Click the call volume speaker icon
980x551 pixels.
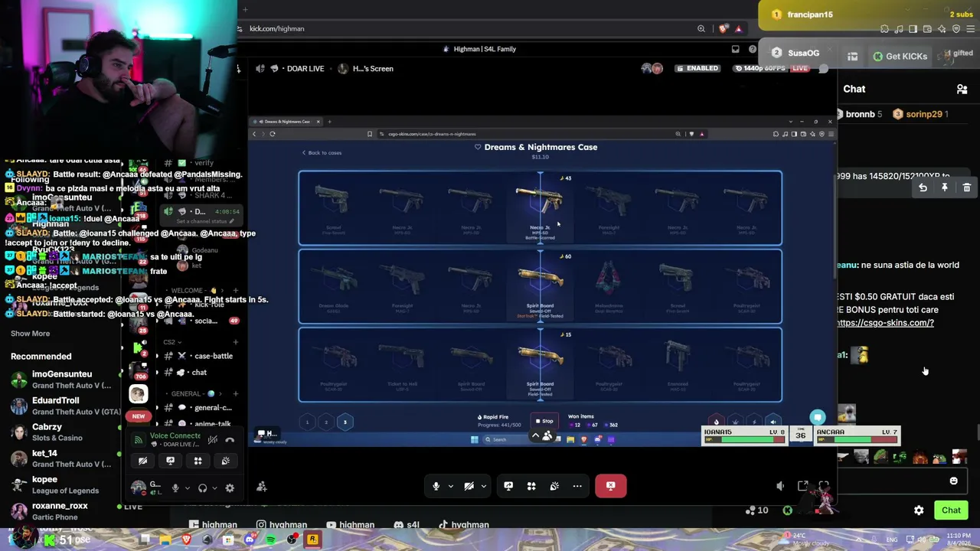780,486
